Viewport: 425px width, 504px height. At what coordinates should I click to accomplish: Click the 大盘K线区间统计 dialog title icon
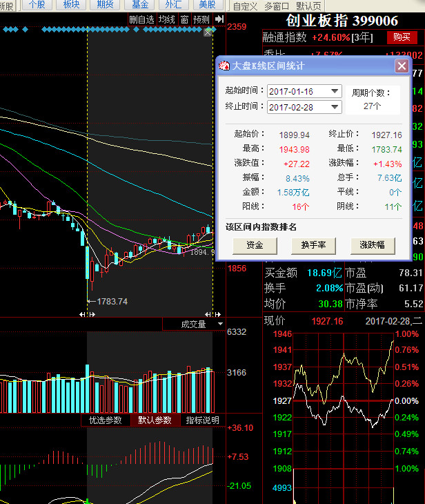(224, 66)
